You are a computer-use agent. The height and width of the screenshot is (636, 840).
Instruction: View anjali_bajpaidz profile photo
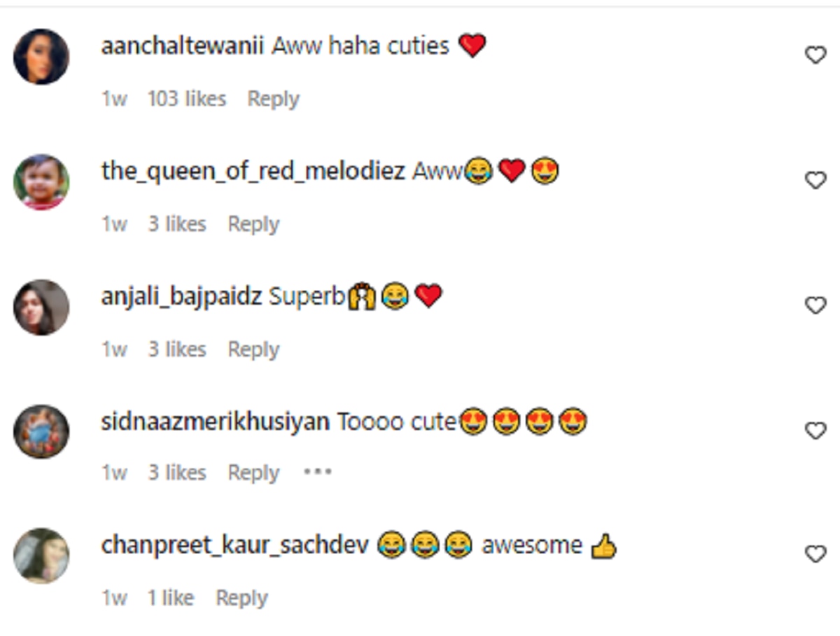(41, 307)
